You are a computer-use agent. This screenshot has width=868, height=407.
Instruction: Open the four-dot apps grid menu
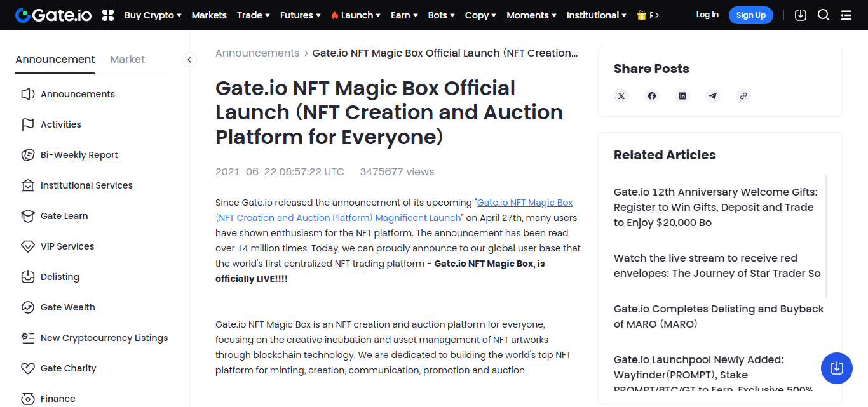[108, 15]
